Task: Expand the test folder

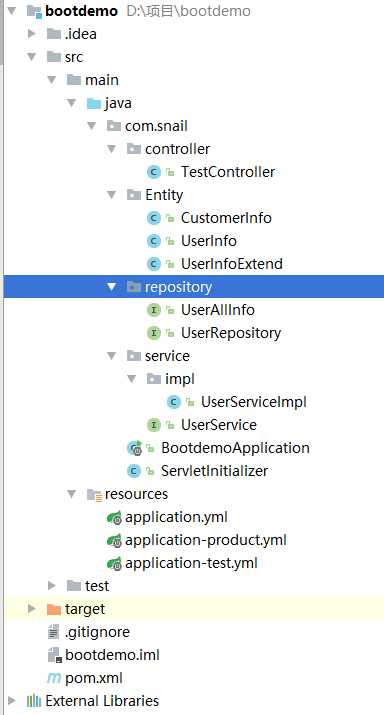Action: click(x=52, y=585)
